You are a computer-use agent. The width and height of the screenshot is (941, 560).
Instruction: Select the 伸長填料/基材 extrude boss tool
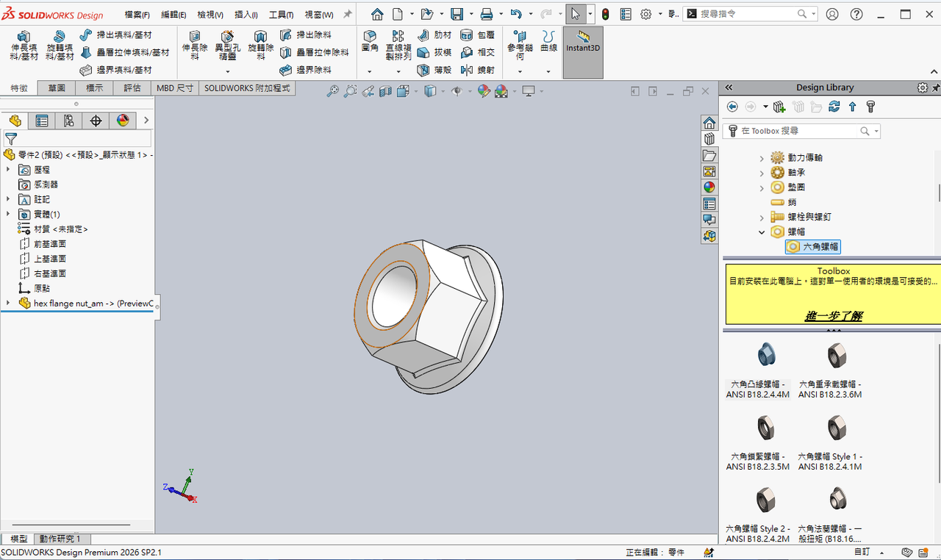[24, 46]
